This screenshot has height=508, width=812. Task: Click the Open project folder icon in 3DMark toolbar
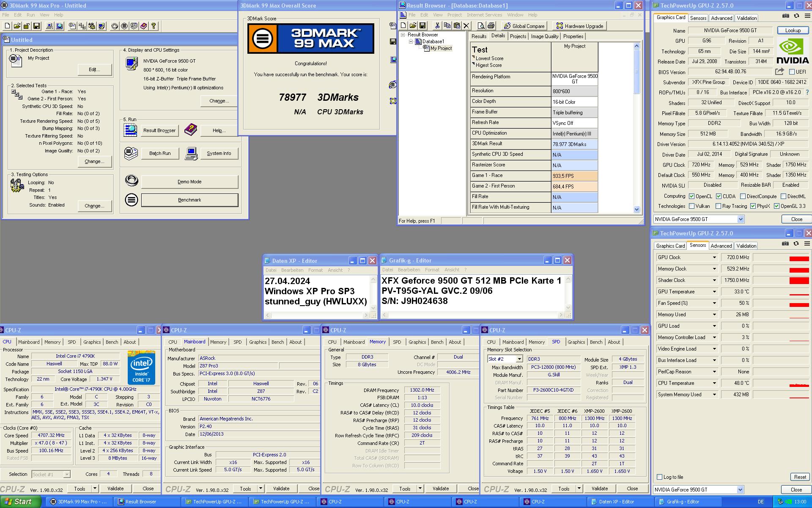tap(17, 26)
